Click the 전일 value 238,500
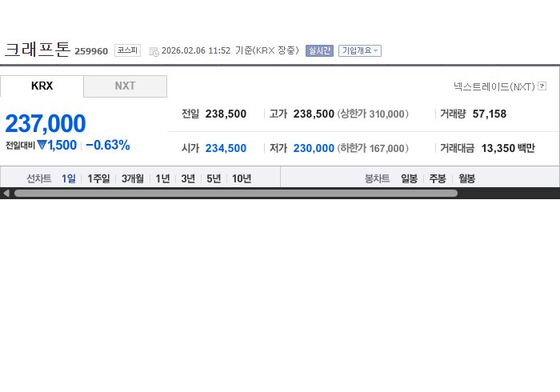Image resolution: width=560 pixels, height=392 pixels. point(226,114)
